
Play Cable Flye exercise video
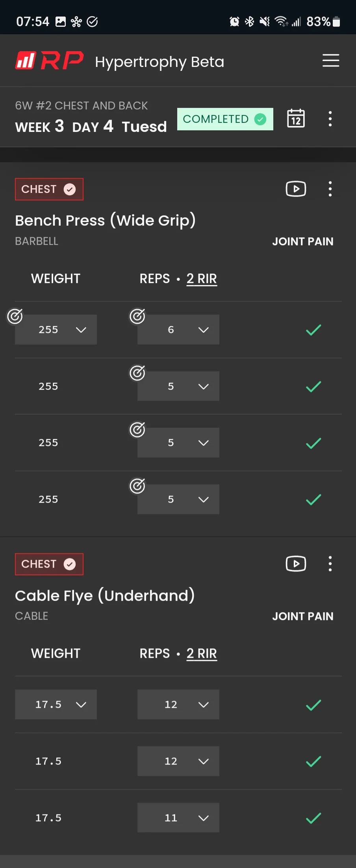(296, 564)
